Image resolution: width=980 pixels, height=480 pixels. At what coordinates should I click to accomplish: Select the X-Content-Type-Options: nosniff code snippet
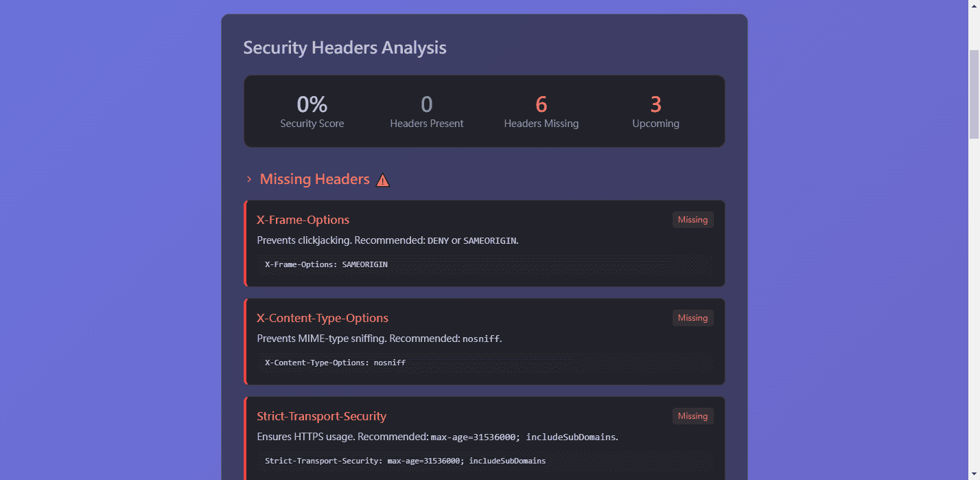(335, 363)
